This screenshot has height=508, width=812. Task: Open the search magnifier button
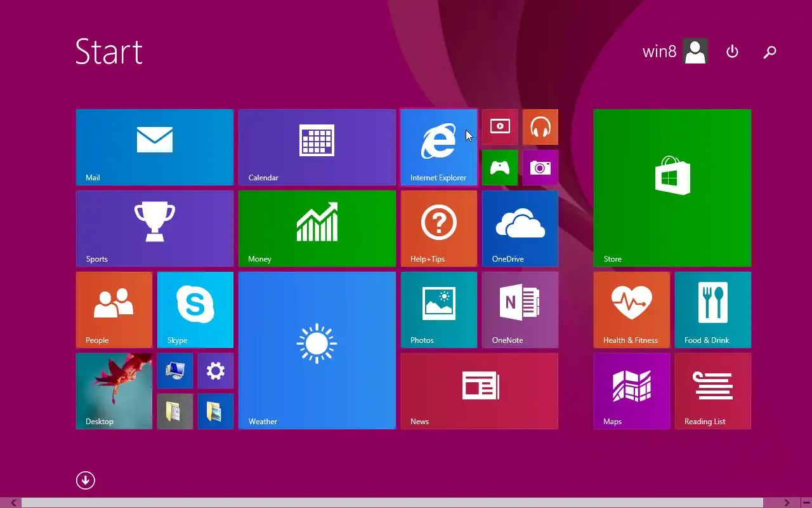click(x=770, y=51)
